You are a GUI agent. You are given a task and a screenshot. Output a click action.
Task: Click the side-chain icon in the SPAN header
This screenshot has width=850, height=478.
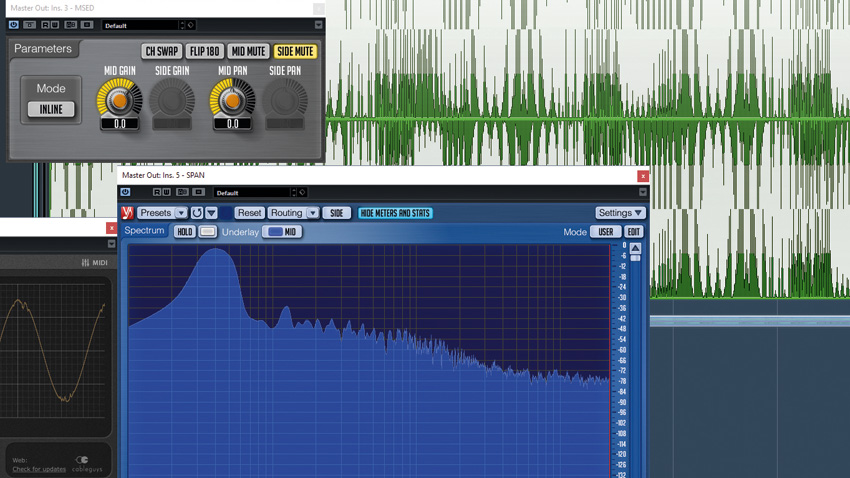(x=198, y=192)
